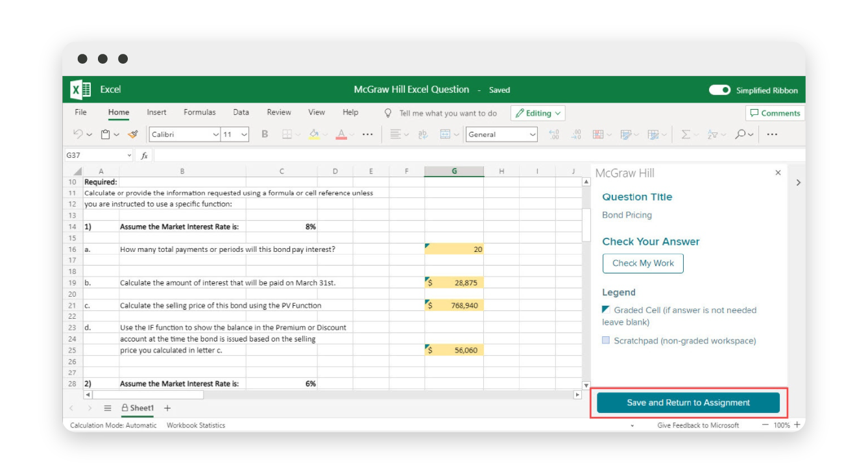Open the Editing mode dropdown
This screenshot has width=868, height=474.
(x=538, y=113)
